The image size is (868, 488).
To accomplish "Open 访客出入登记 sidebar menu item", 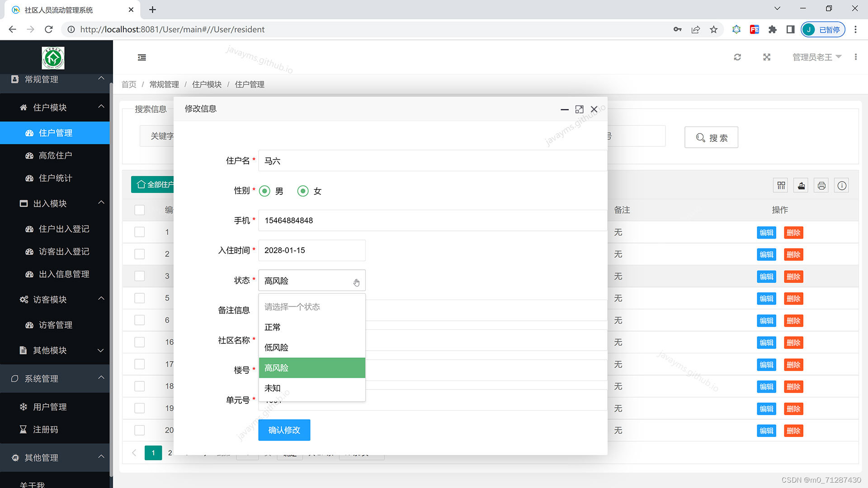I will click(64, 252).
